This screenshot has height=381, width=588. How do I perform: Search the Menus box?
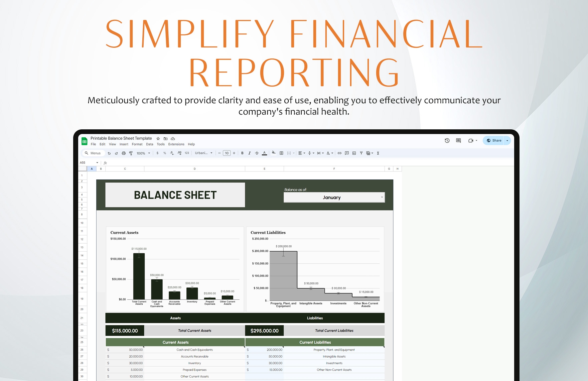click(x=93, y=153)
